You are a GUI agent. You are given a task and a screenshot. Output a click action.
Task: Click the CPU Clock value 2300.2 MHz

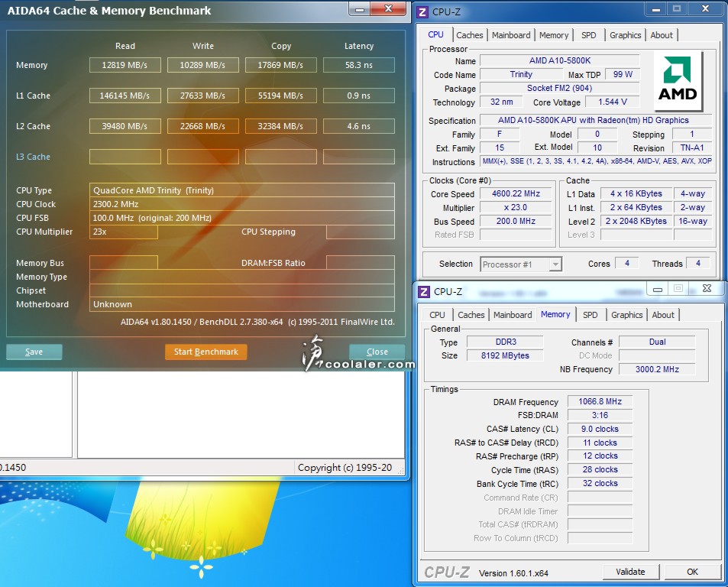tap(242, 204)
